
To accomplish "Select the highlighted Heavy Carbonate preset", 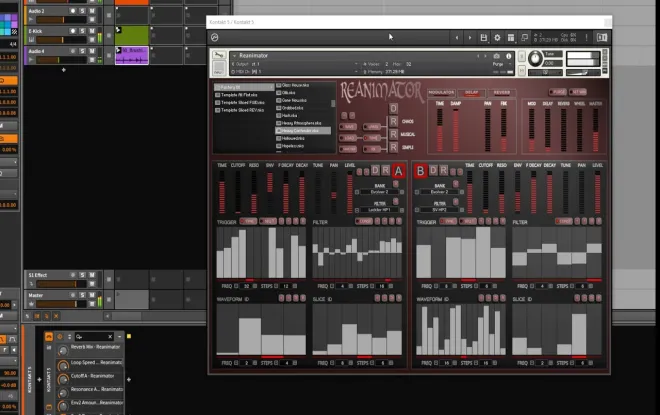I will tap(303, 130).
